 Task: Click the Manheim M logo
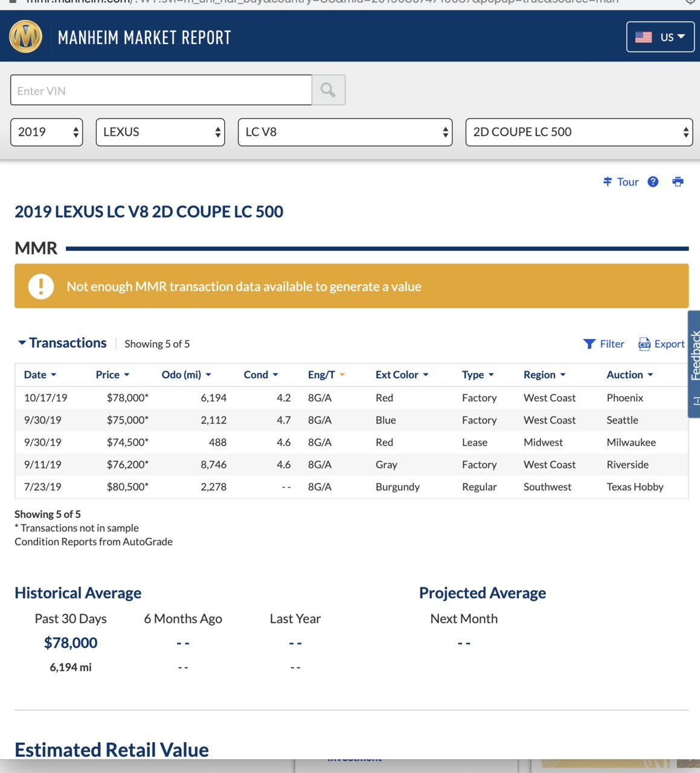click(26, 37)
